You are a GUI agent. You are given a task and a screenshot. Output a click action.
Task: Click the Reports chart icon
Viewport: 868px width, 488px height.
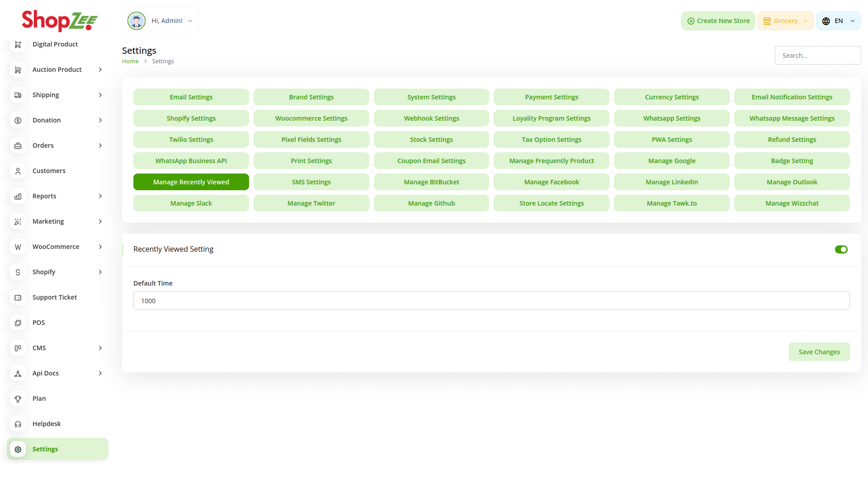point(18,196)
